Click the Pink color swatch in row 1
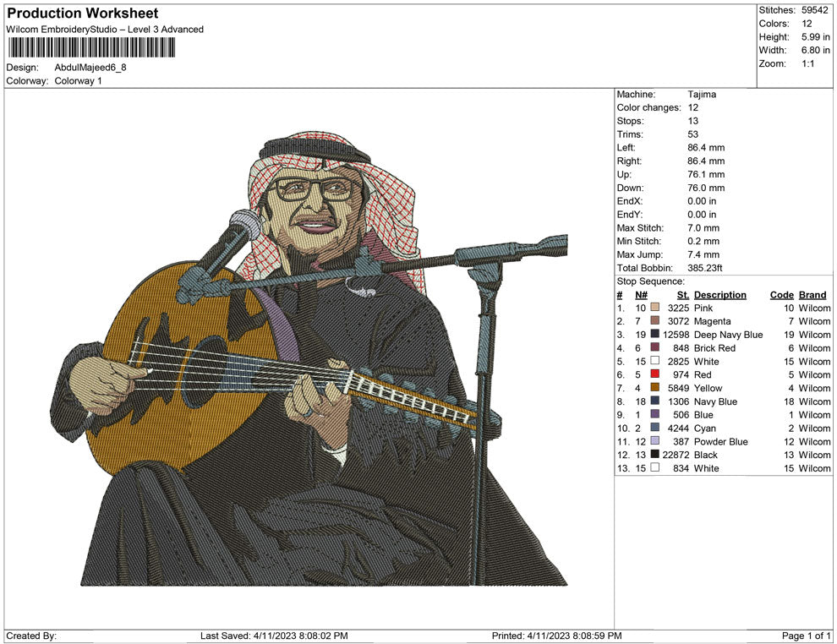Image resolution: width=837 pixels, height=644 pixels. tap(655, 308)
